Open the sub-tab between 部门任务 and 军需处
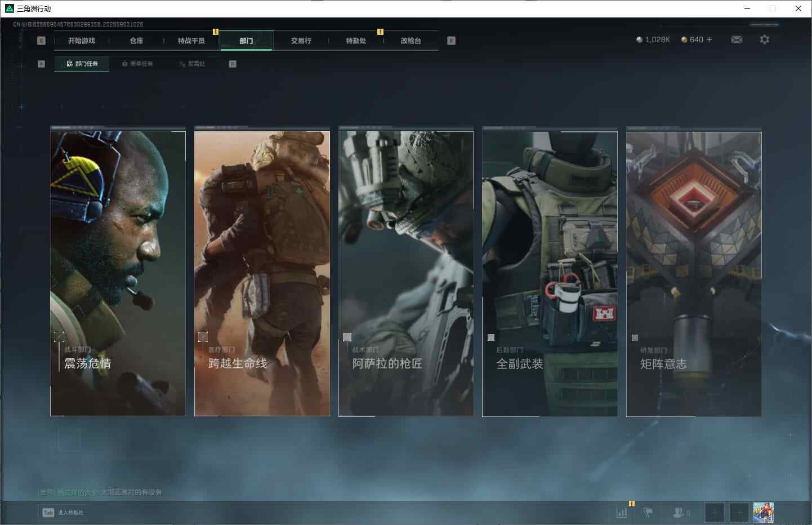Screen dimensions: 812x525 pos(137,64)
